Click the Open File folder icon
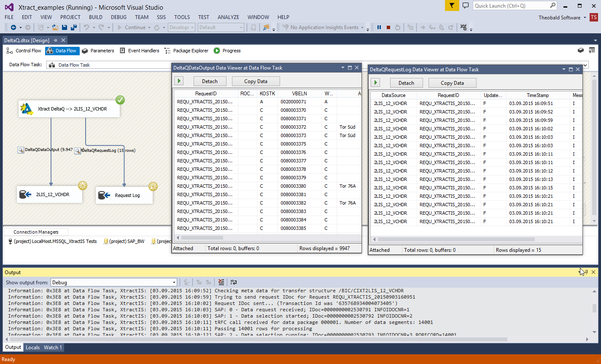 pyautogui.click(x=55, y=27)
